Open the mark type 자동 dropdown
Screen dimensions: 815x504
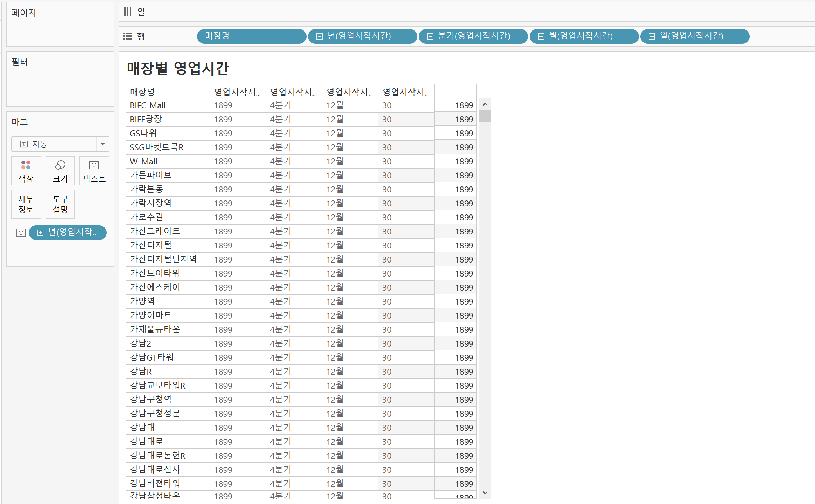[102, 144]
